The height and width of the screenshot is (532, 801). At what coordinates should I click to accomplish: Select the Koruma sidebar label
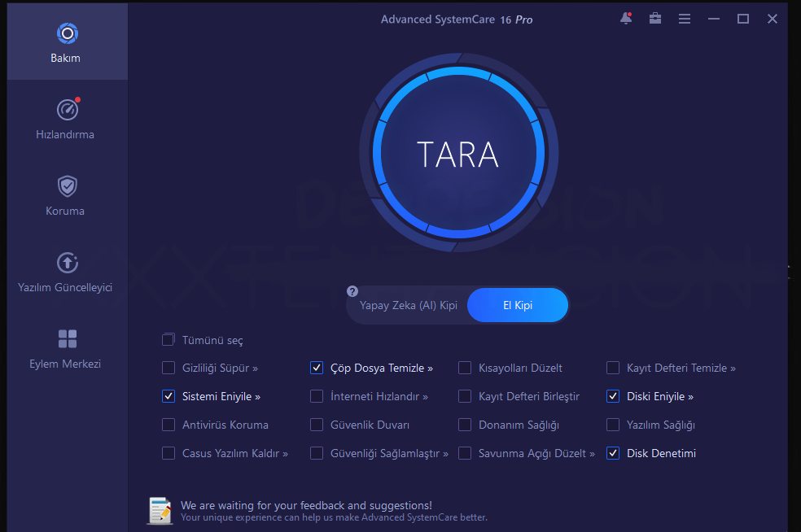pos(65,211)
